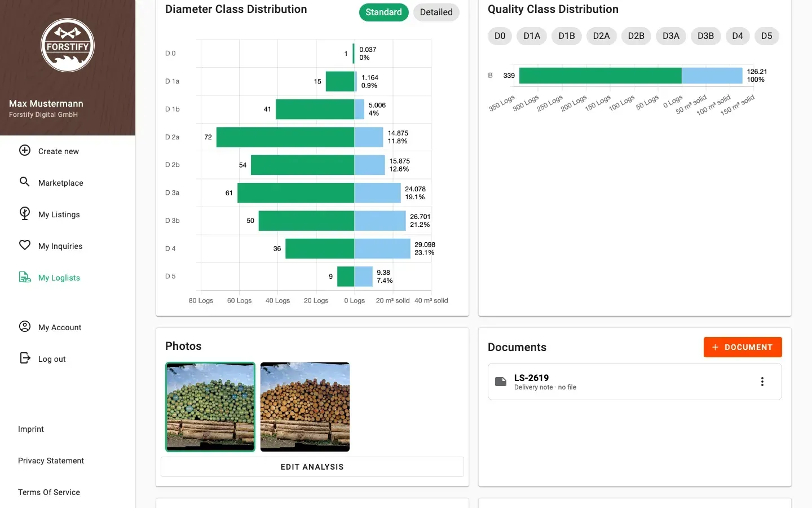The height and width of the screenshot is (508, 812).
Task: Click the blue D 4 volume bar
Action: pyautogui.click(x=382, y=248)
